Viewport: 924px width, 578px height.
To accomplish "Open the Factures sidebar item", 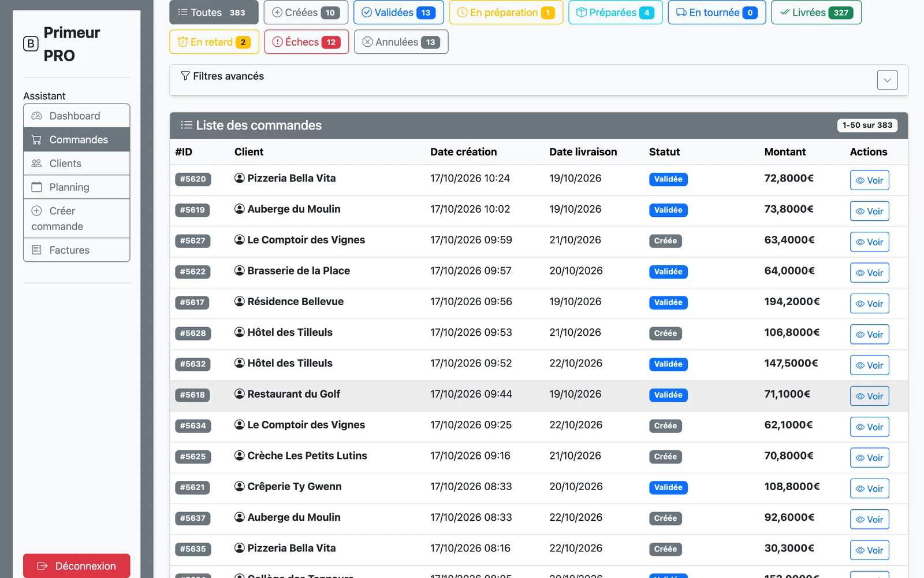I will pos(76,250).
